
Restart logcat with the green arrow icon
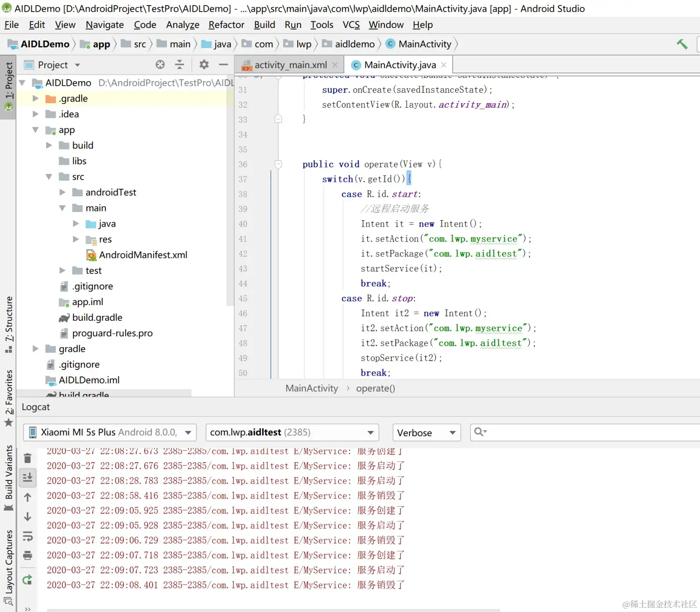coord(28,580)
